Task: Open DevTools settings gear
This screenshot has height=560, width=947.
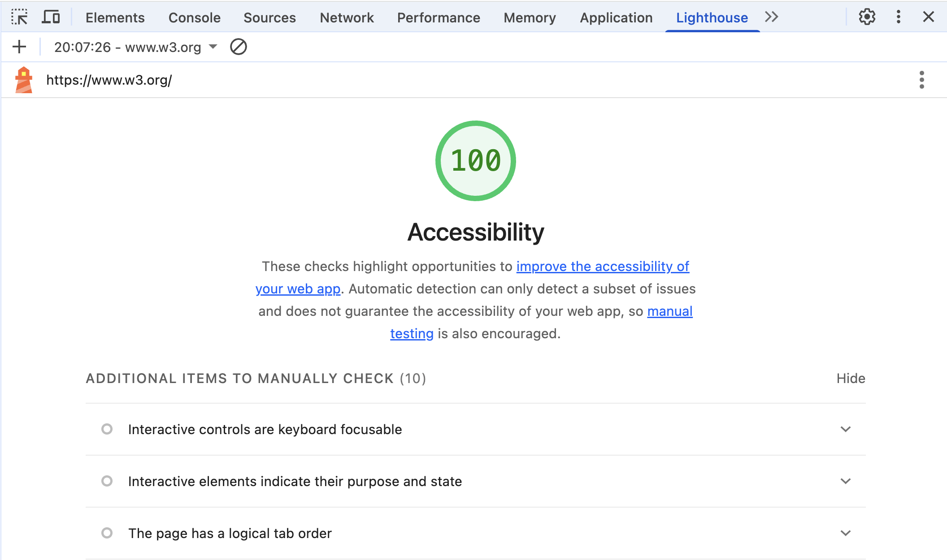Action: [x=867, y=17]
